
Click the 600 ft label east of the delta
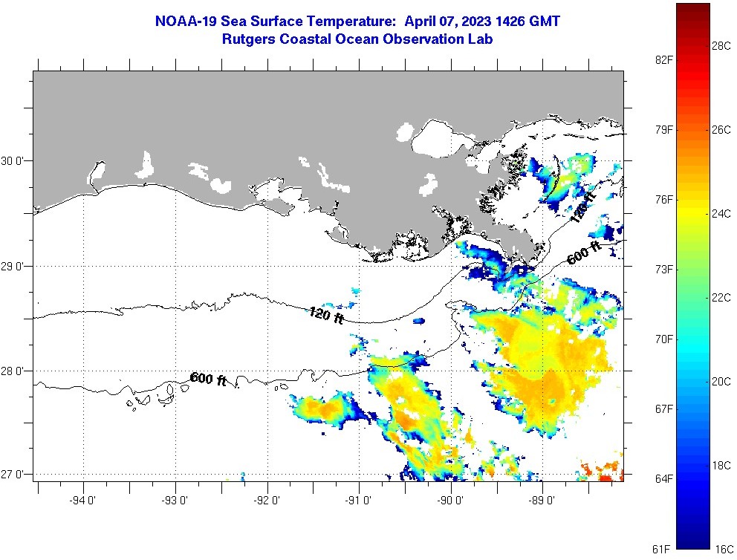(584, 253)
